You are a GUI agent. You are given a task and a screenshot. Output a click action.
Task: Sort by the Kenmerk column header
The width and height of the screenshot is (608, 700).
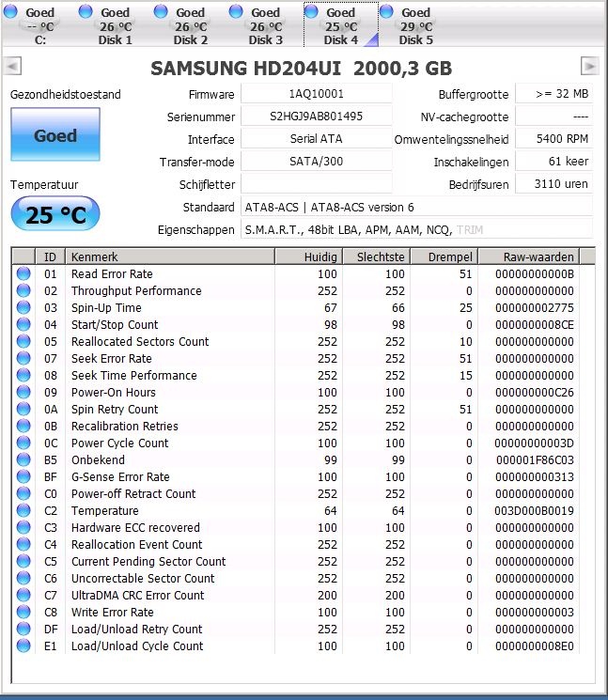(x=170, y=257)
